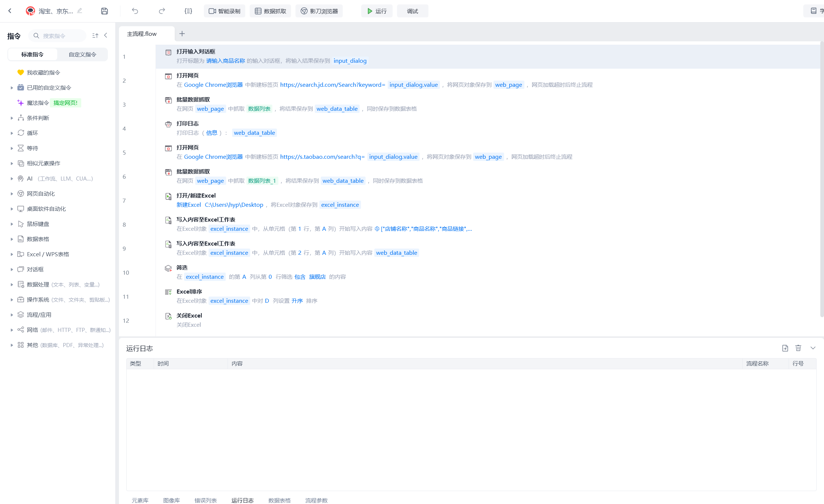Image resolution: width=824 pixels, height=504 pixels.
Task: Click the sort instructions icon
Action: pos(95,36)
